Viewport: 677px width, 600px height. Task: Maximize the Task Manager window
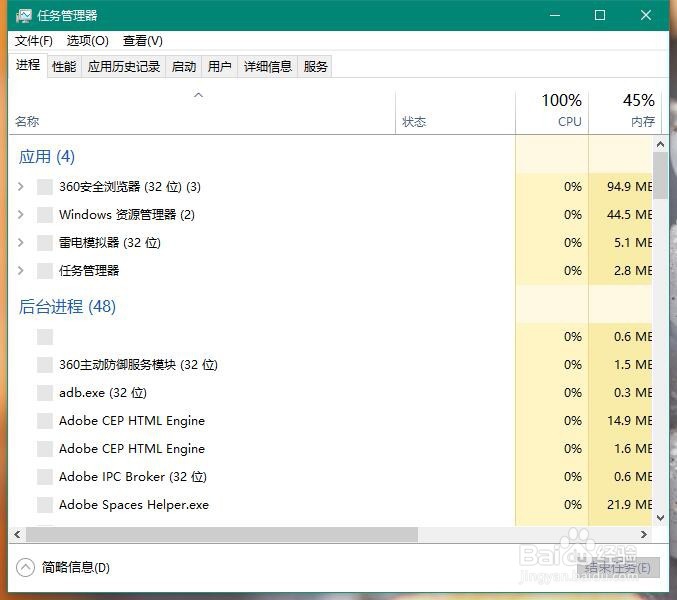(600, 16)
